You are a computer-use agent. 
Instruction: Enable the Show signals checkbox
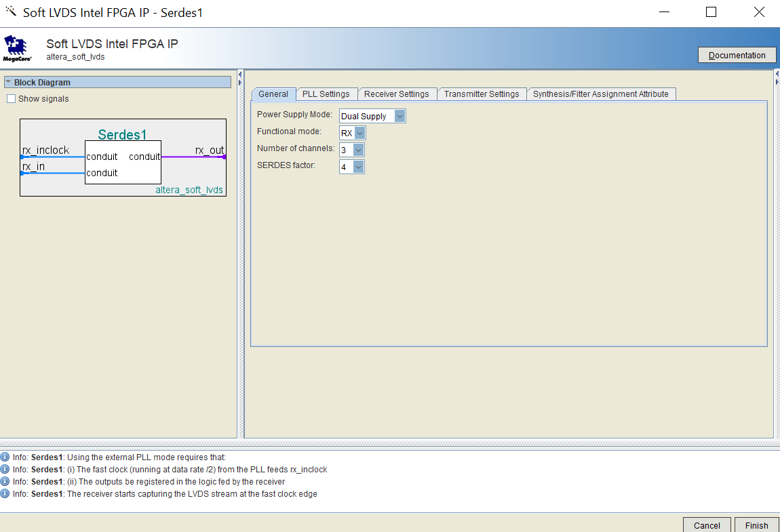[11, 99]
